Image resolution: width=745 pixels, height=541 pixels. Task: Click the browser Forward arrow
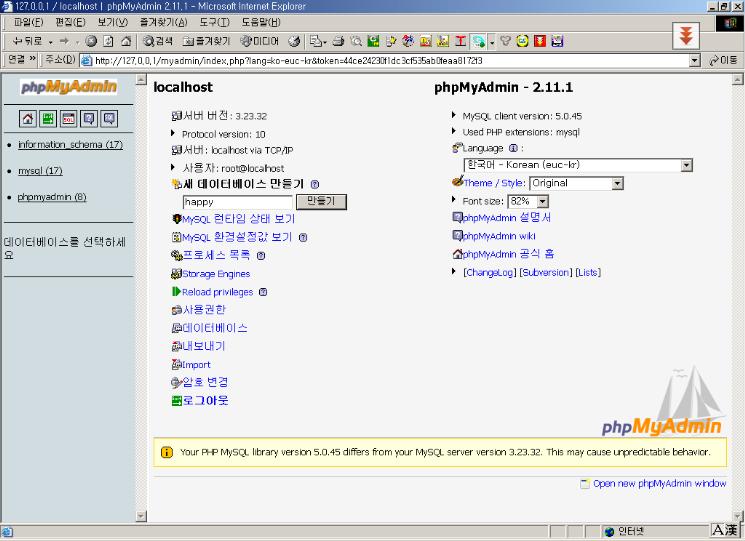[x=64, y=41]
